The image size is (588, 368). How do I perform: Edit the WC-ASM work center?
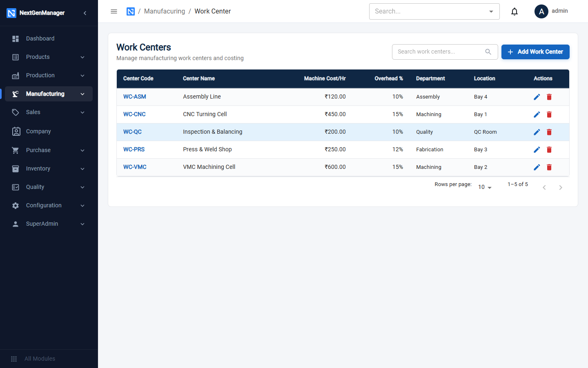[x=537, y=97]
